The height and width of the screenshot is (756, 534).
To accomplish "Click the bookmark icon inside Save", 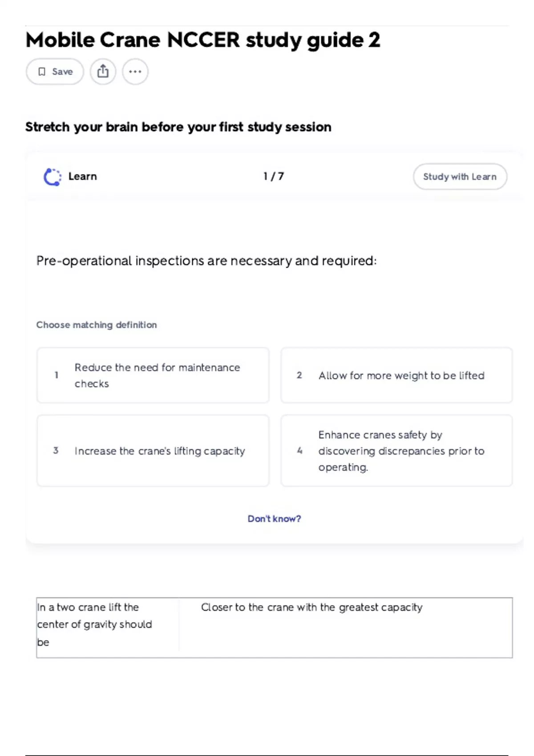I will 42,72.
